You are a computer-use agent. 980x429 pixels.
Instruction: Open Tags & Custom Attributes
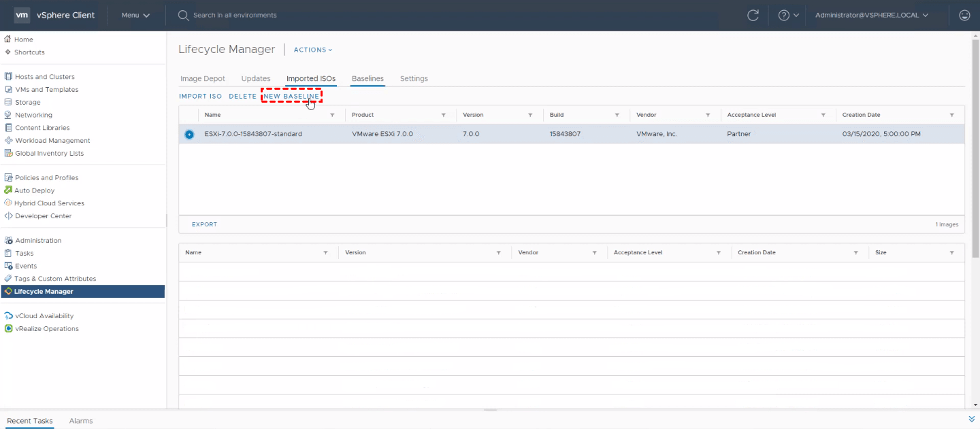click(54, 279)
